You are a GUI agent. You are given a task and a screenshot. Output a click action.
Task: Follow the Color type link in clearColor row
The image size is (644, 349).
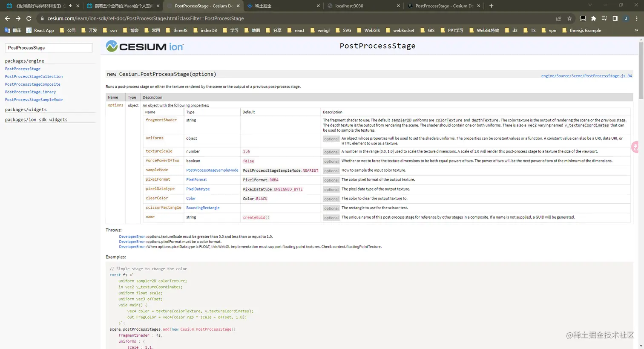[x=191, y=199]
